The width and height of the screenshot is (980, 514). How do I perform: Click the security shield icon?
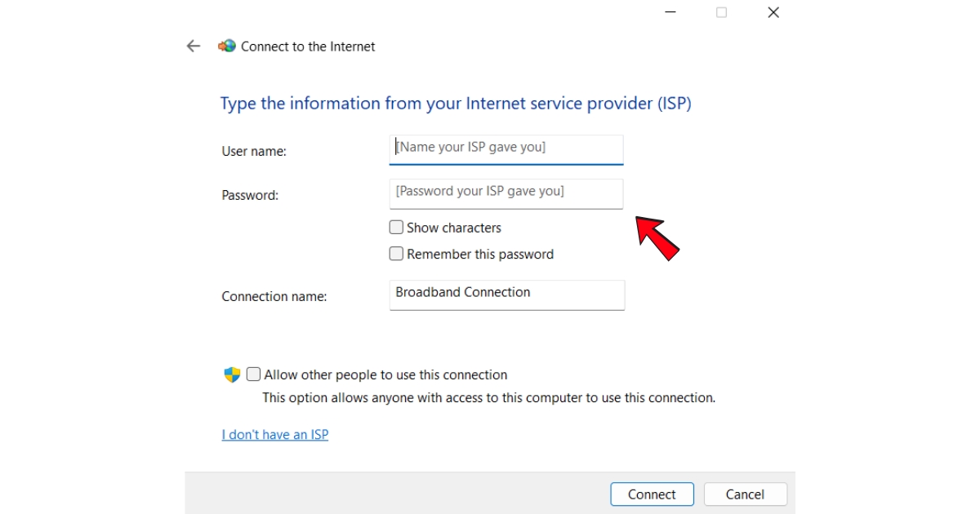point(233,375)
